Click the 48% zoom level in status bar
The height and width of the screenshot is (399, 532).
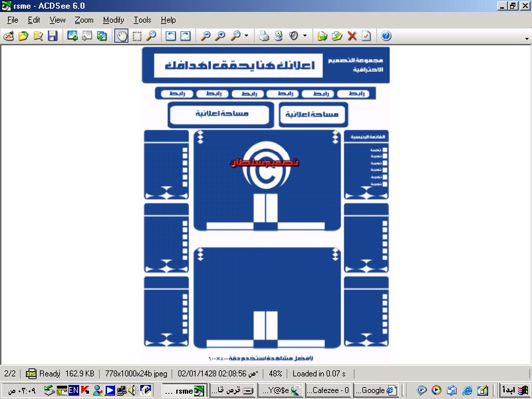(275, 374)
